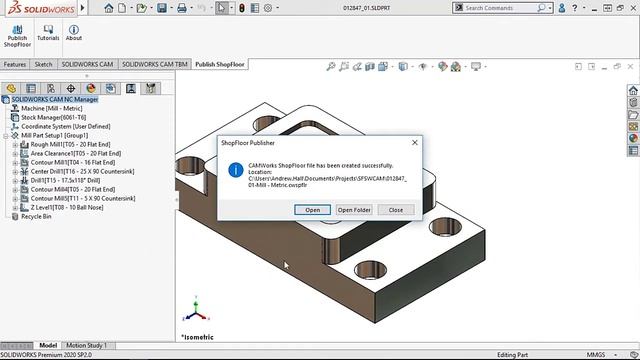Dismiss ShopFloor Publisher dialog with X
Viewport: 640px width, 360px height.
(x=415, y=142)
